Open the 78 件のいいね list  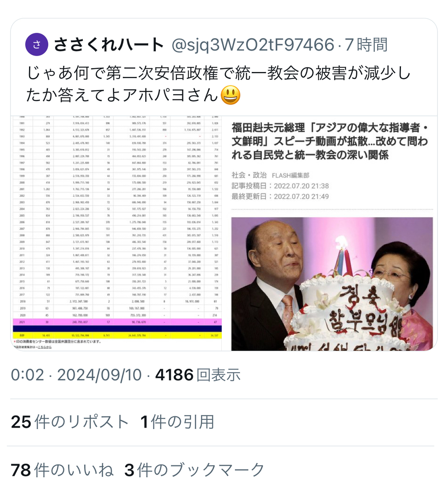click(x=62, y=470)
